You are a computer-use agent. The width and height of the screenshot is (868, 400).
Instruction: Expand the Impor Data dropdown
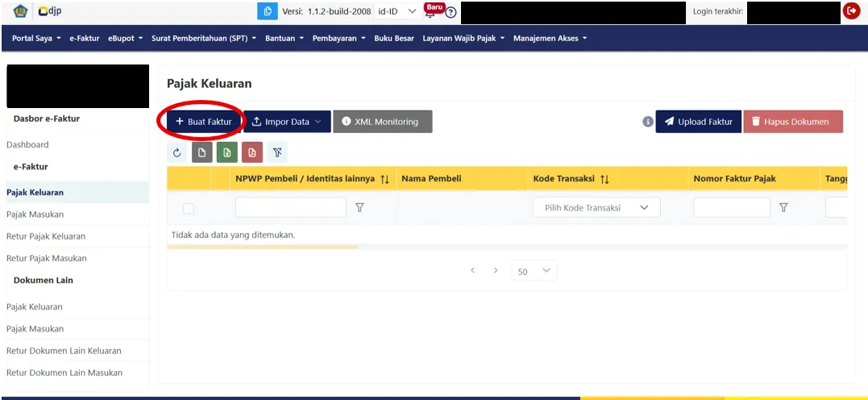287,122
